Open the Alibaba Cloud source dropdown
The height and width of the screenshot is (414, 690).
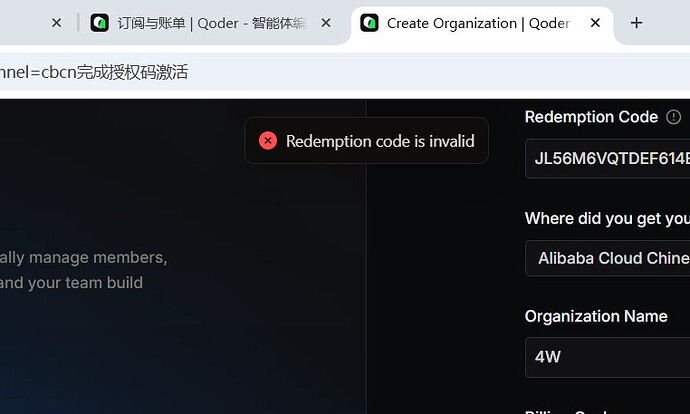(x=608, y=258)
